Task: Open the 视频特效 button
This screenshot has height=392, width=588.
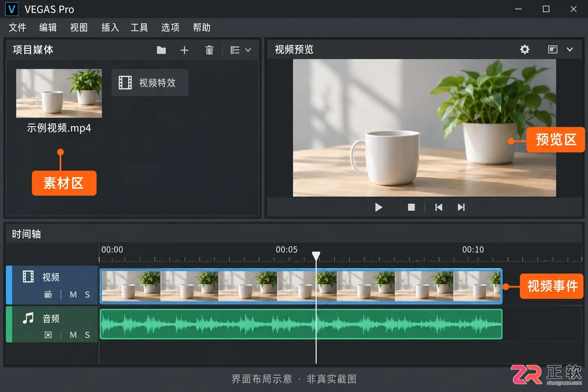Action: pyautogui.click(x=150, y=82)
